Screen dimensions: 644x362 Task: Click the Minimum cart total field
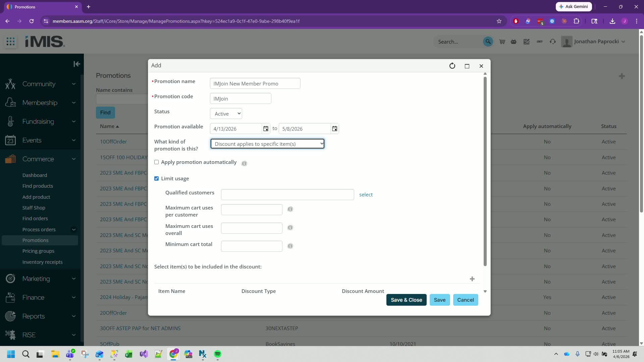click(x=252, y=246)
